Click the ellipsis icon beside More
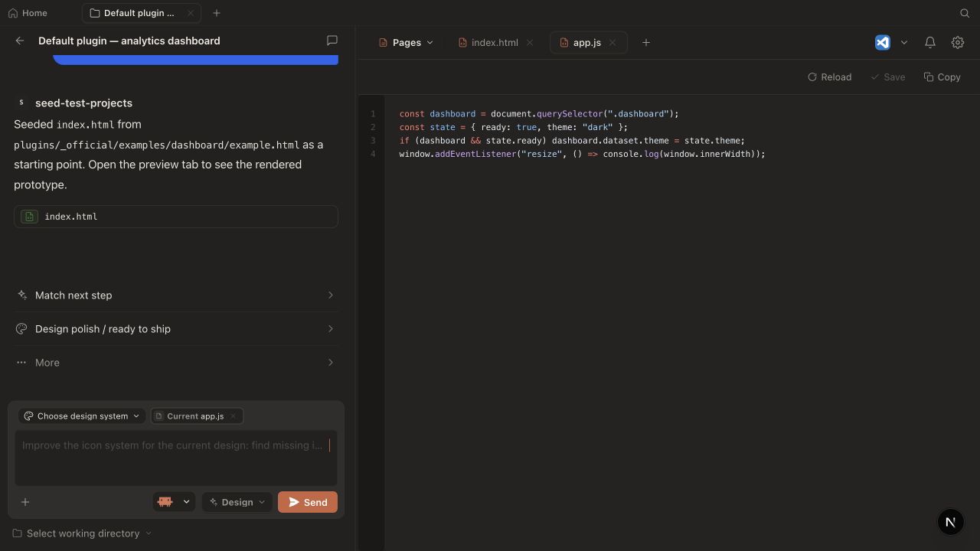980x551 pixels. (21, 363)
